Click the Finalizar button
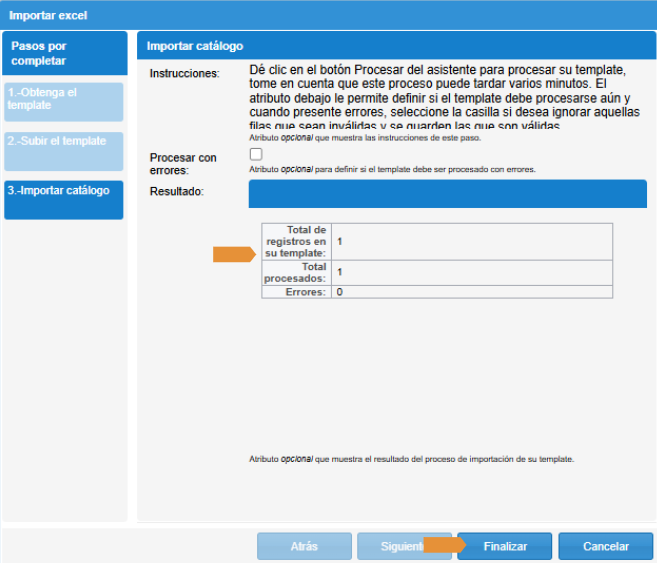 [x=505, y=546]
